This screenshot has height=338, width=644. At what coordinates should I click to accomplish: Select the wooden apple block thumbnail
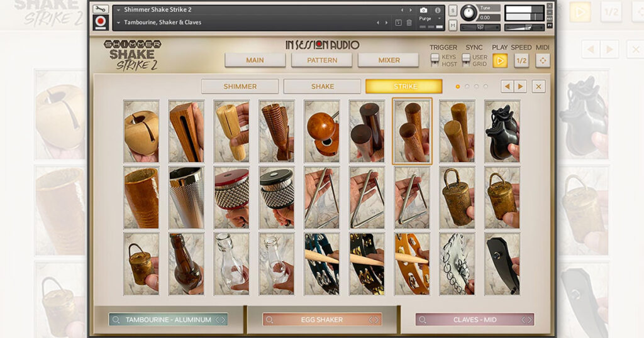(142, 131)
